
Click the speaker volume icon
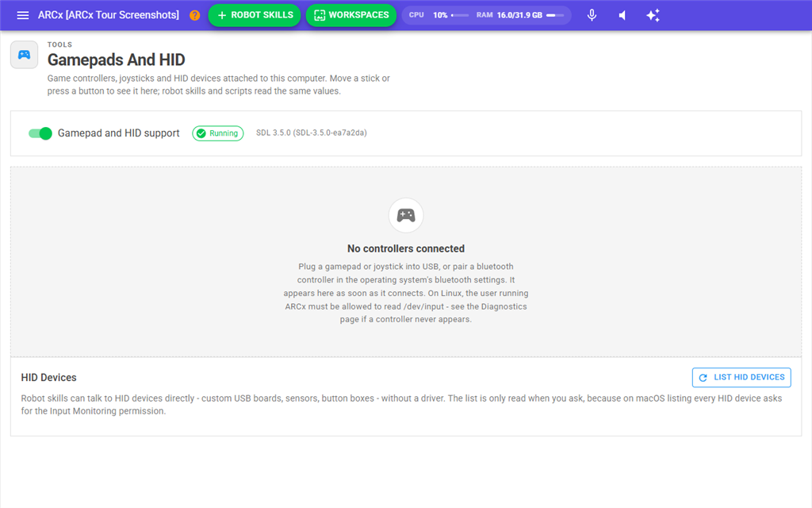(x=622, y=15)
